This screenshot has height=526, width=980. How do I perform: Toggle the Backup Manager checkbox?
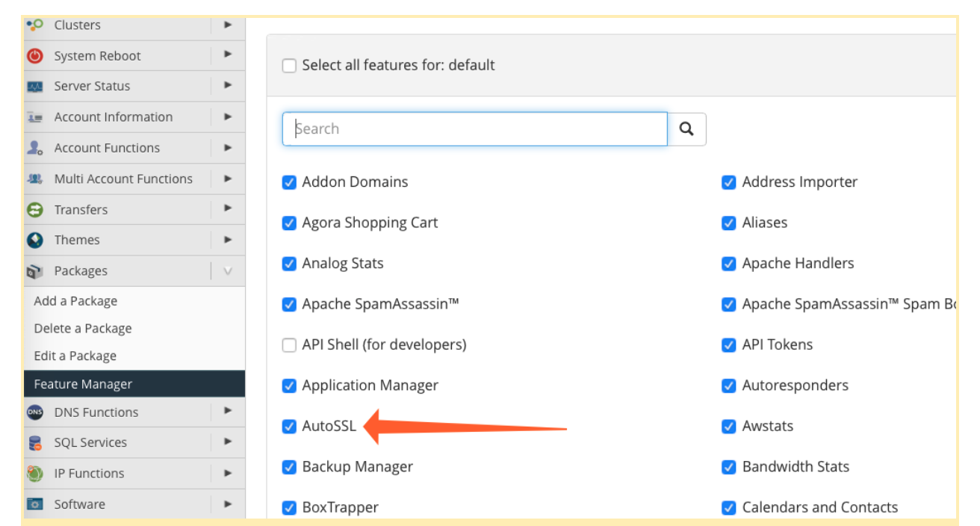pyautogui.click(x=289, y=468)
